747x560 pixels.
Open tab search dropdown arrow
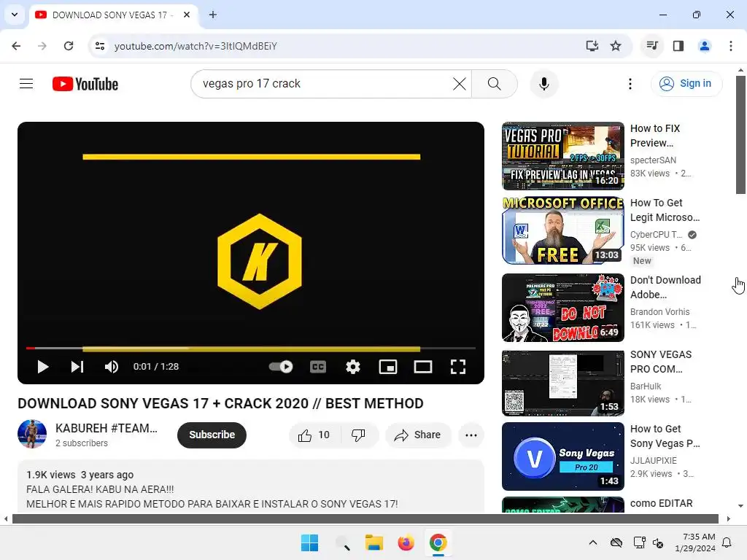pos(15,15)
